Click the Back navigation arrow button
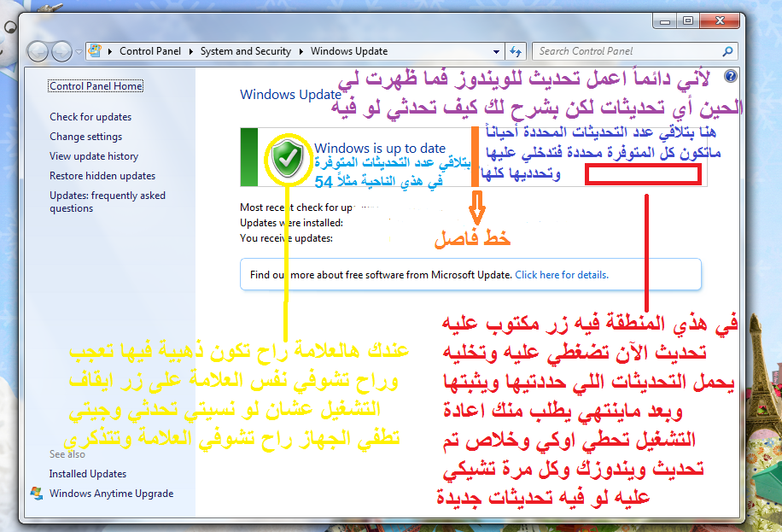 (39, 51)
